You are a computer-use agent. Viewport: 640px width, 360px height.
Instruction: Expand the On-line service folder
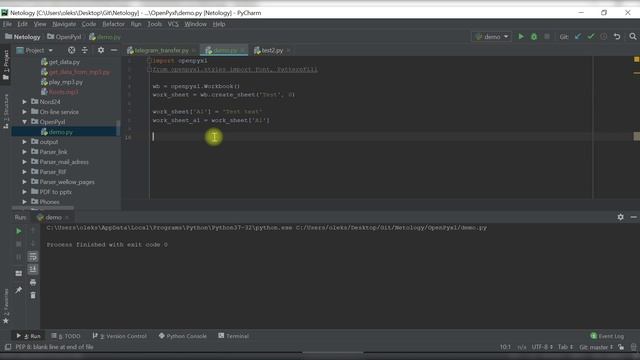click(x=24, y=112)
